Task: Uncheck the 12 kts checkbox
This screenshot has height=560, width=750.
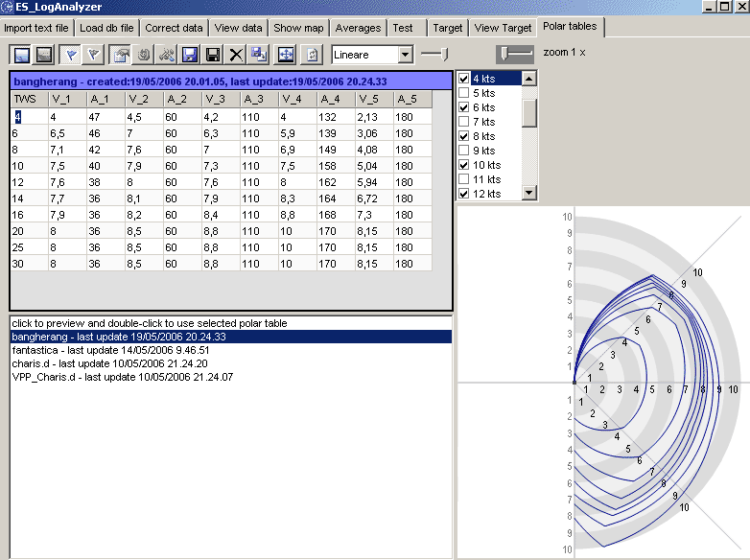Action: pyautogui.click(x=463, y=194)
